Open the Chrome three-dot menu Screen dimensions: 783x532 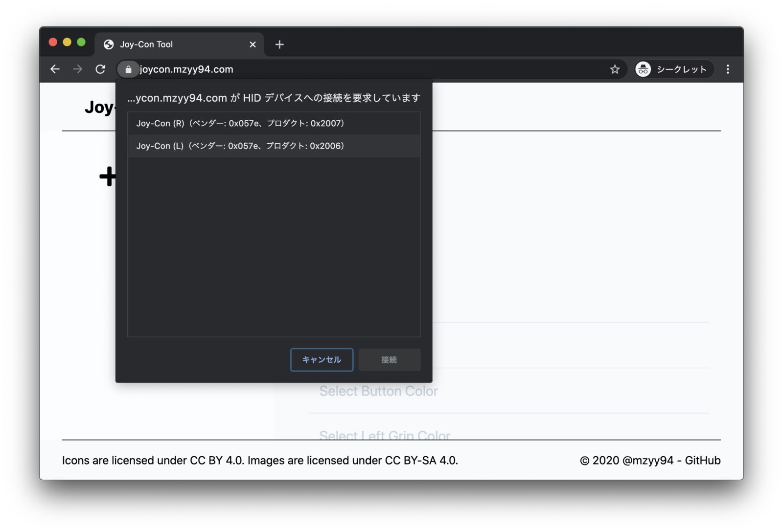click(x=728, y=69)
